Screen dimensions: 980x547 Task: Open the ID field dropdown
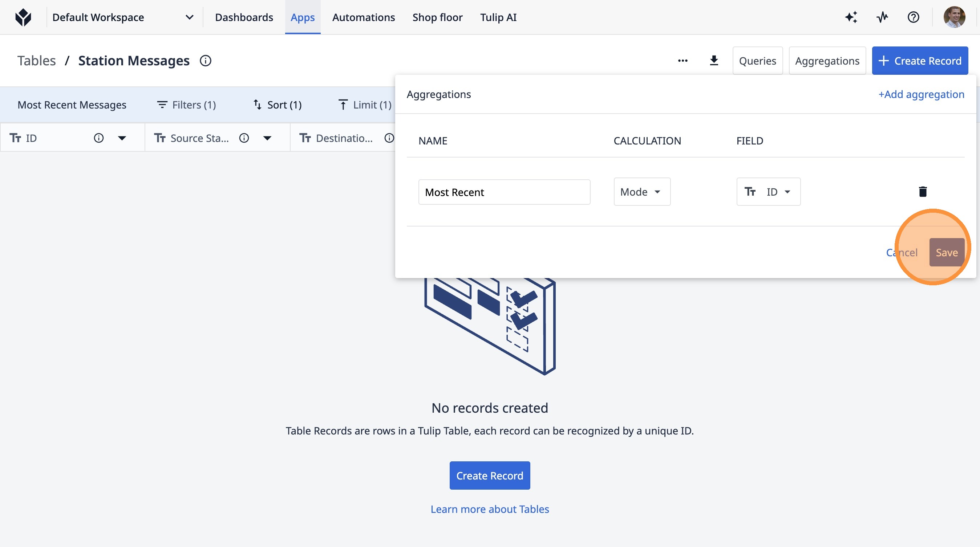pos(768,192)
